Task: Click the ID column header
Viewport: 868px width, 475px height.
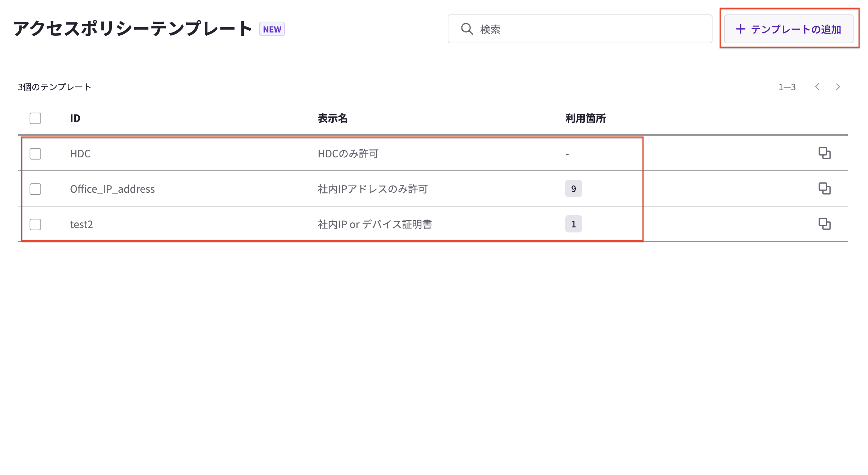Action: pos(75,118)
